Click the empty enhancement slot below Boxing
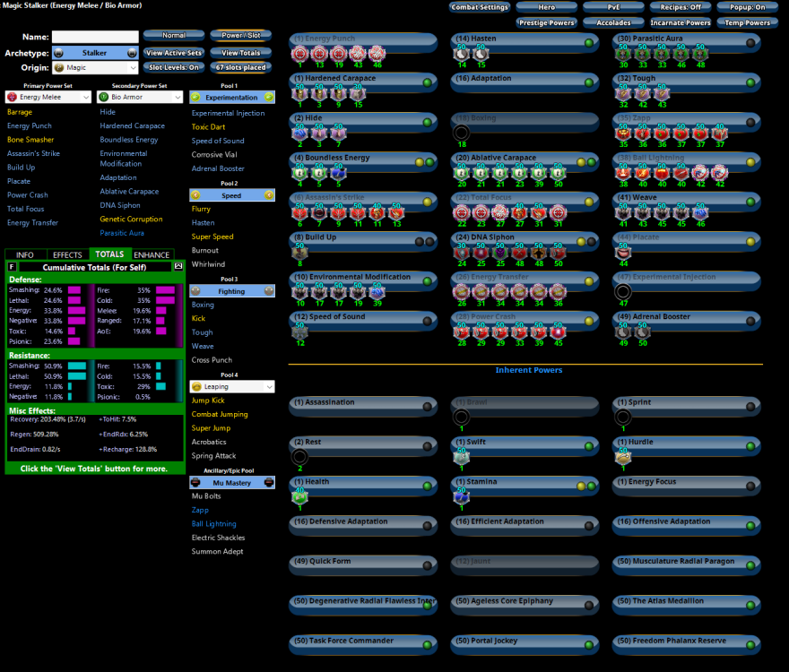 [461, 131]
